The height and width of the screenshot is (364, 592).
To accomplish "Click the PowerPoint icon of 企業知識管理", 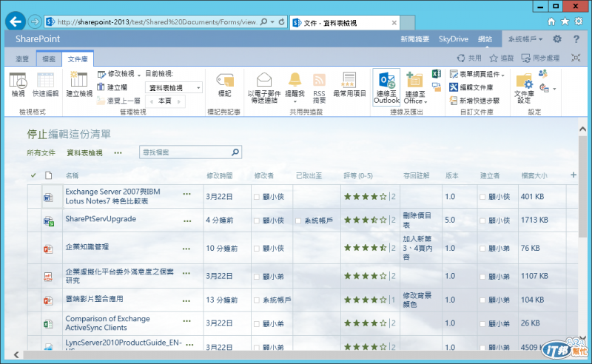I will (48, 249).
